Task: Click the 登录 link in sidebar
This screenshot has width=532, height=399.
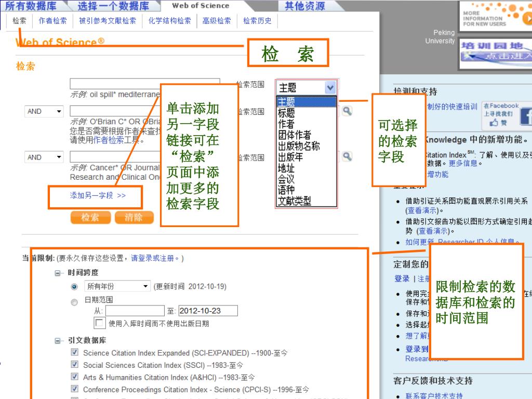Action: pos(402,278)
